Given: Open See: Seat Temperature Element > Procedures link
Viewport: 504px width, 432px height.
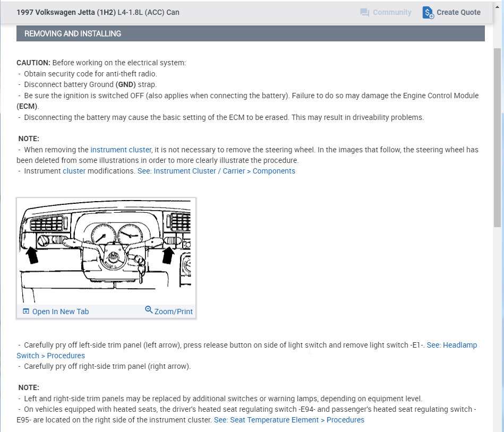Looking at the screenshot, I should (x=289, y=420).
